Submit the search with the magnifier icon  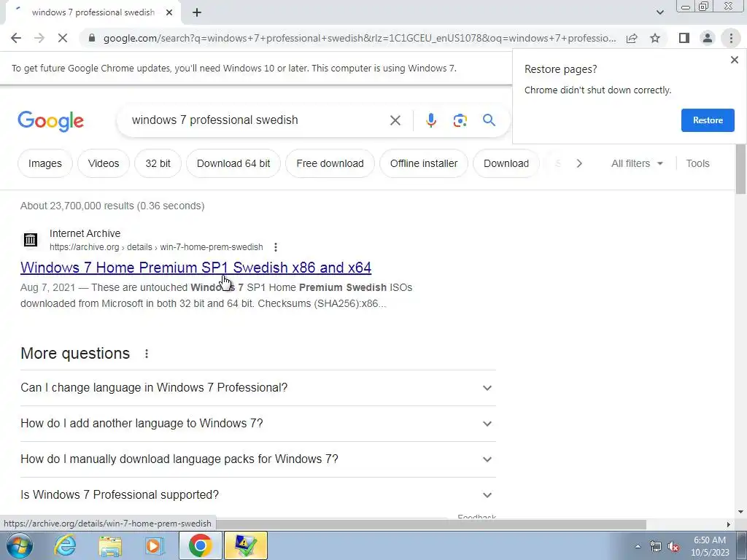click(x=489, y=120)
